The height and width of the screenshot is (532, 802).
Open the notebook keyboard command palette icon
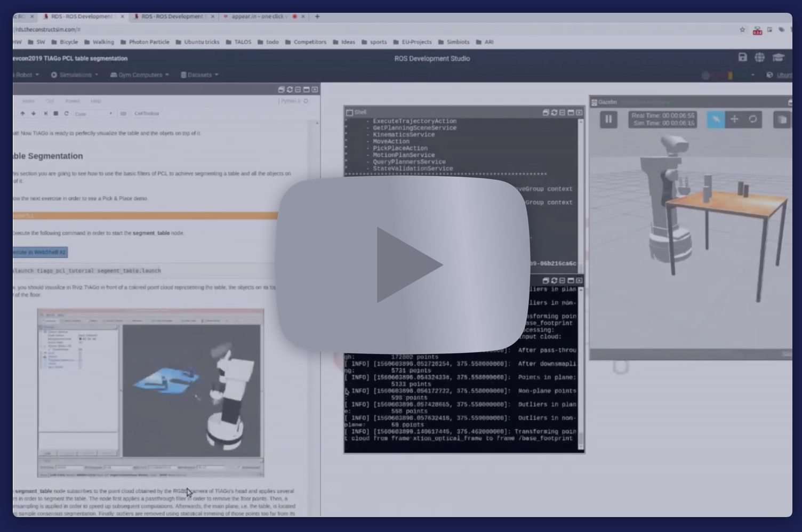point(123,114)
